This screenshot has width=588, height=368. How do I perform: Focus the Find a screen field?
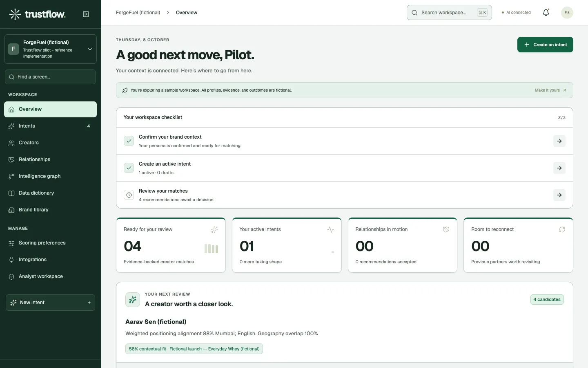pyautogui.click(x=50, y=77)
